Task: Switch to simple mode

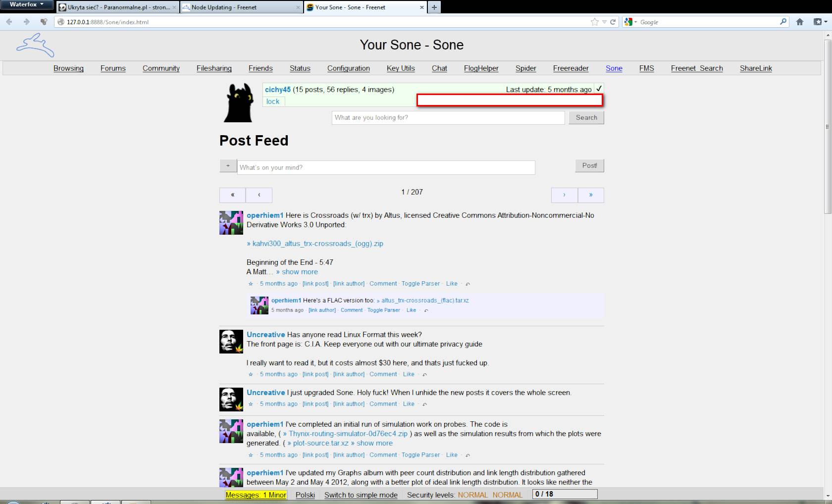Action: click(361, 495)
